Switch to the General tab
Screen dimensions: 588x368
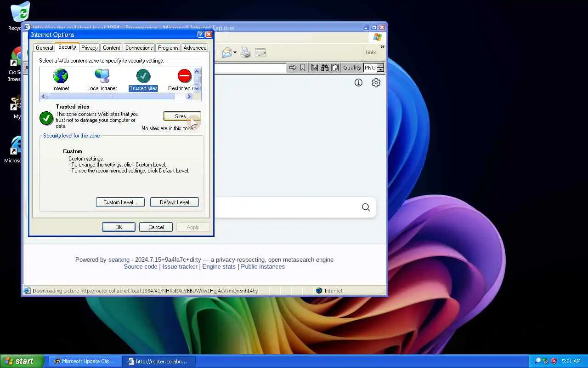coord(44,48)
